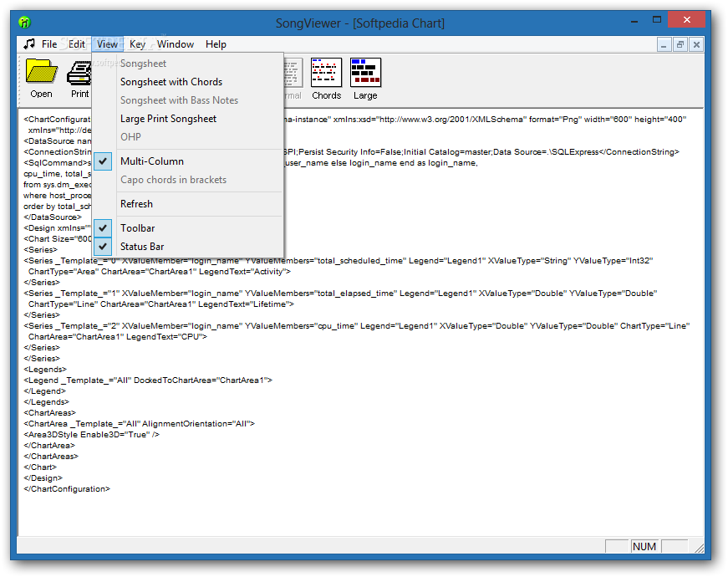Click the Print printer icon

click(79, 74)
